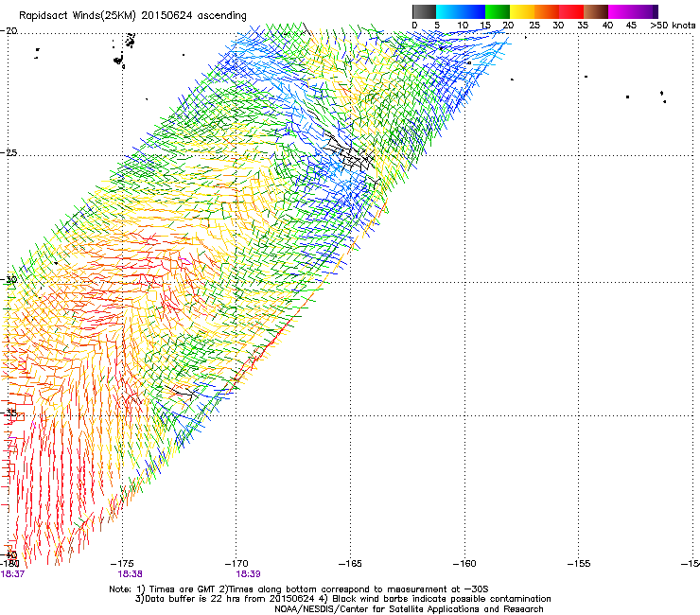Click the brown 35-40 knots legend segment
This screenshot has width=700, height=615.
pos(596,11)
